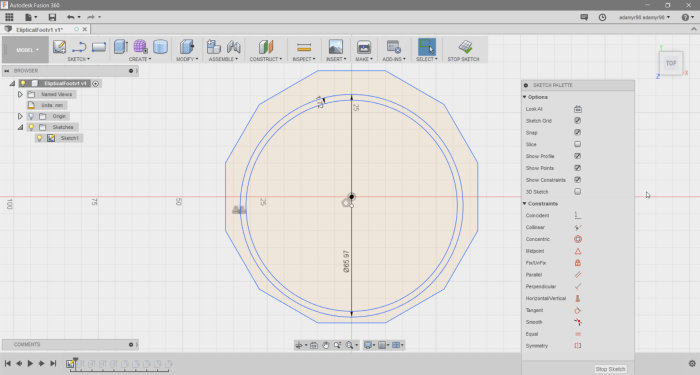Click the New Component icon in Assemble
This screenshot has height=375, width=700.
tap(214, 47)
